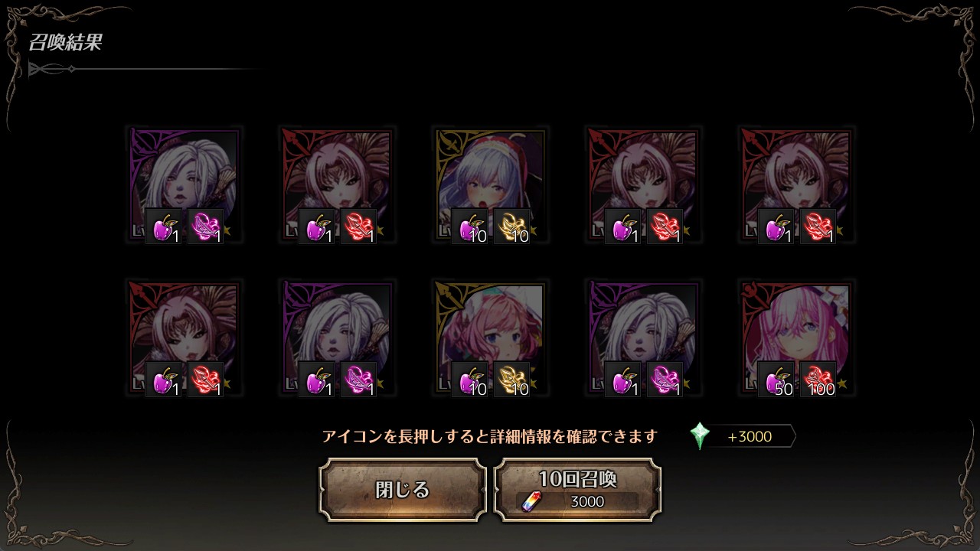Tap the gold crystal icon on the silver-haired nun card
The width and height of the screenshot is (980, 551).
512,227
